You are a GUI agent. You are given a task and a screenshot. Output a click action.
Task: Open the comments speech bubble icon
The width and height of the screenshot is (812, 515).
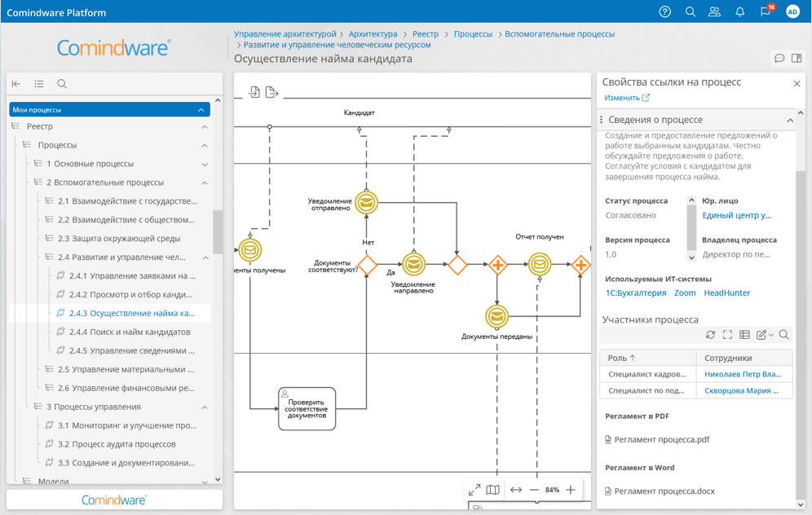pyautogui.click(x=779, y=59)
